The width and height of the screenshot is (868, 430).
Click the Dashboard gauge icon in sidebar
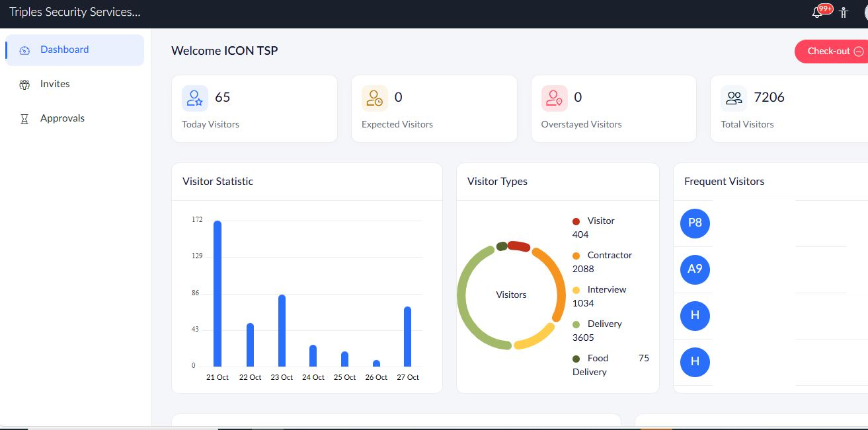coord(25,50)
